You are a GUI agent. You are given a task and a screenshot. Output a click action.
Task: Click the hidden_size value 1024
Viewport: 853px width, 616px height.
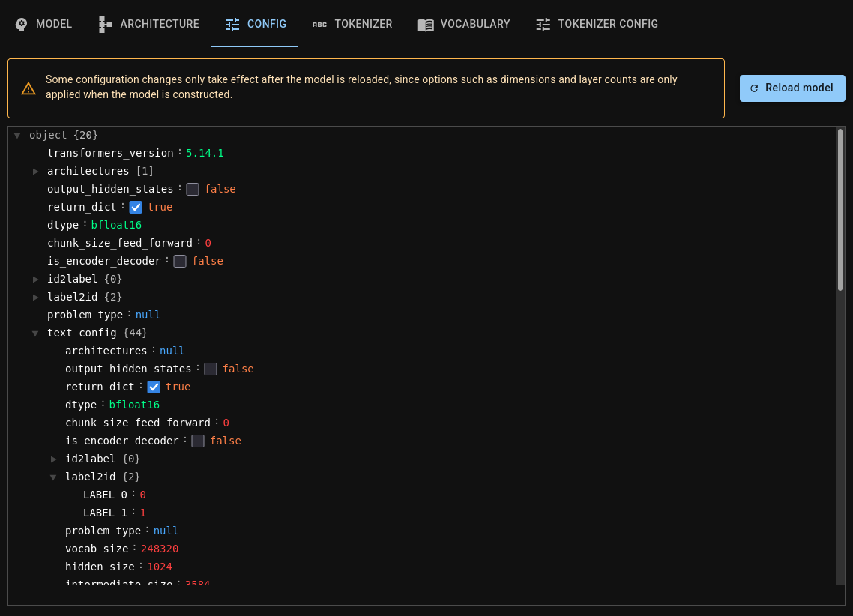160,567
